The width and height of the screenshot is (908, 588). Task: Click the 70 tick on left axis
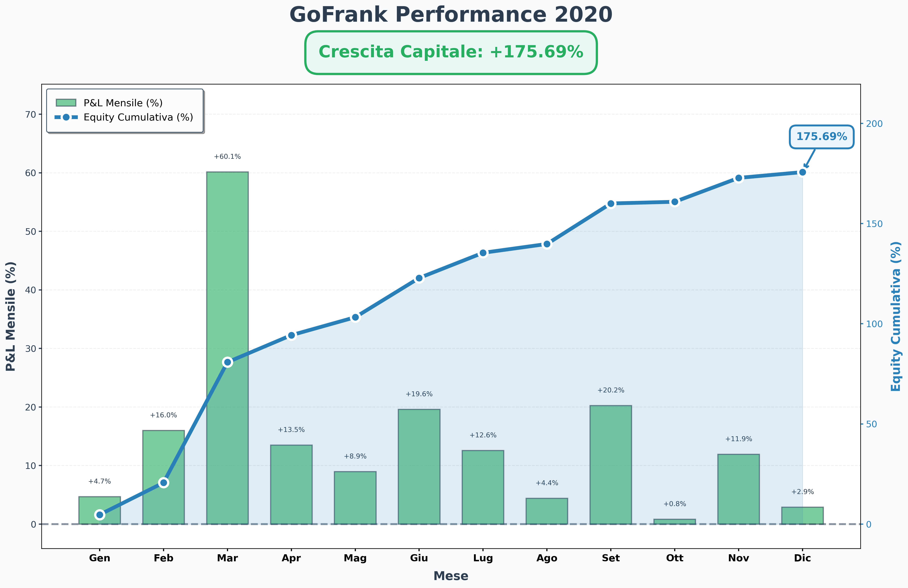pyautogui.click(x=31, y=114)
